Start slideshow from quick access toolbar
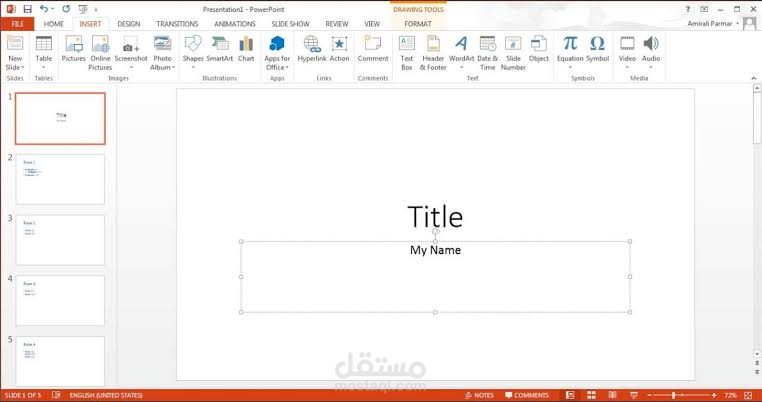Image resolution: width=762 pixels, height=402 pixels. click(x=83, y=9)
